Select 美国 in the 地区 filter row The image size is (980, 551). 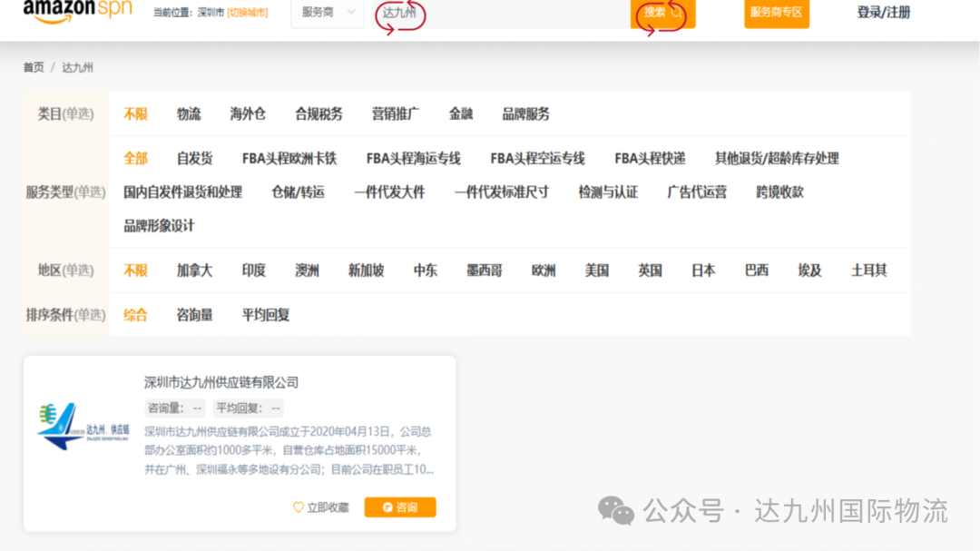tap(596, 270)
